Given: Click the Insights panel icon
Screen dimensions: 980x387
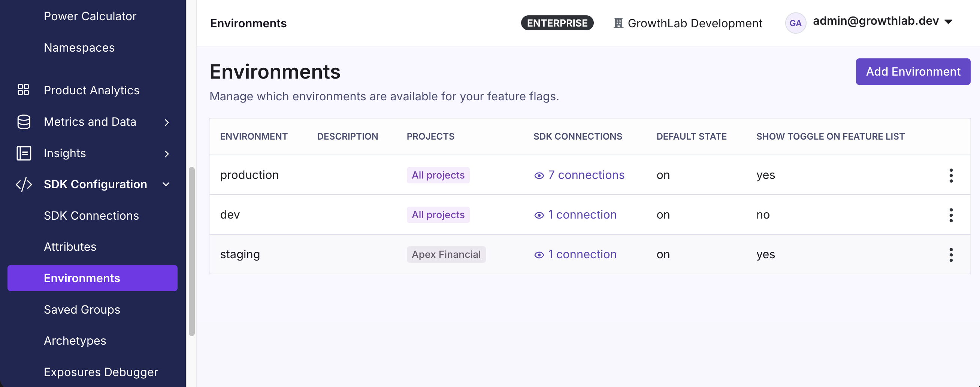Looking at the screenshot, I should [x=24, y=153].
